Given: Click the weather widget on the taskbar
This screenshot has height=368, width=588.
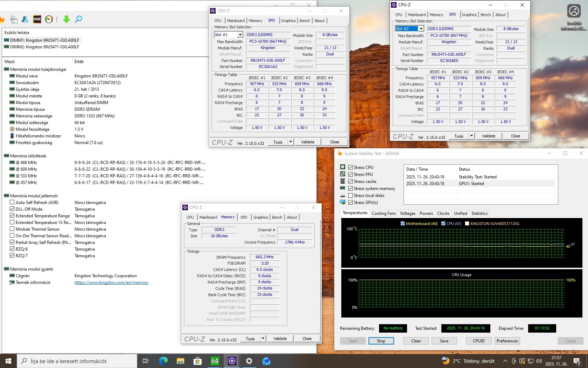Looking at the screenshot, I should coord(468,361).
